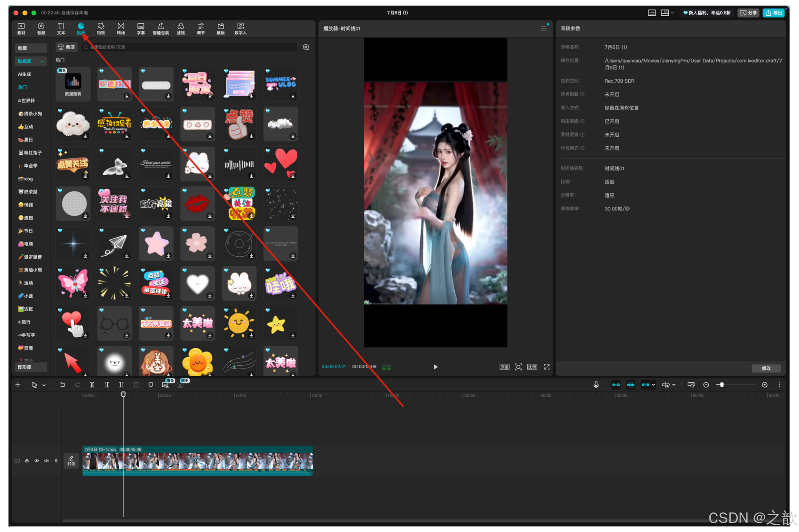Click the 原画 original quality button
The height and width of the screenshot is (532, 799).
[504, 367]
